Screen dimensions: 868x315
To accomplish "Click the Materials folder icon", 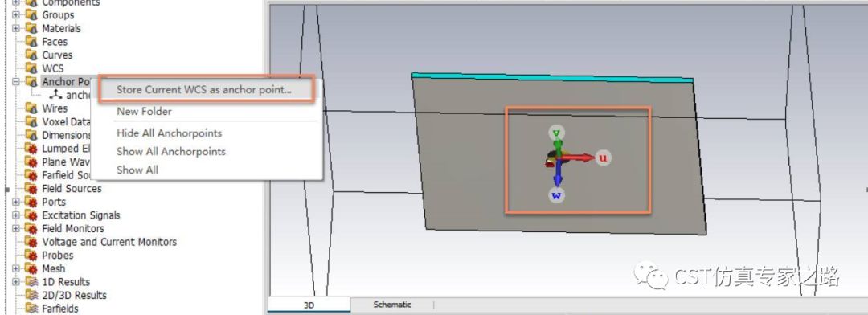I will coord(31,28).
